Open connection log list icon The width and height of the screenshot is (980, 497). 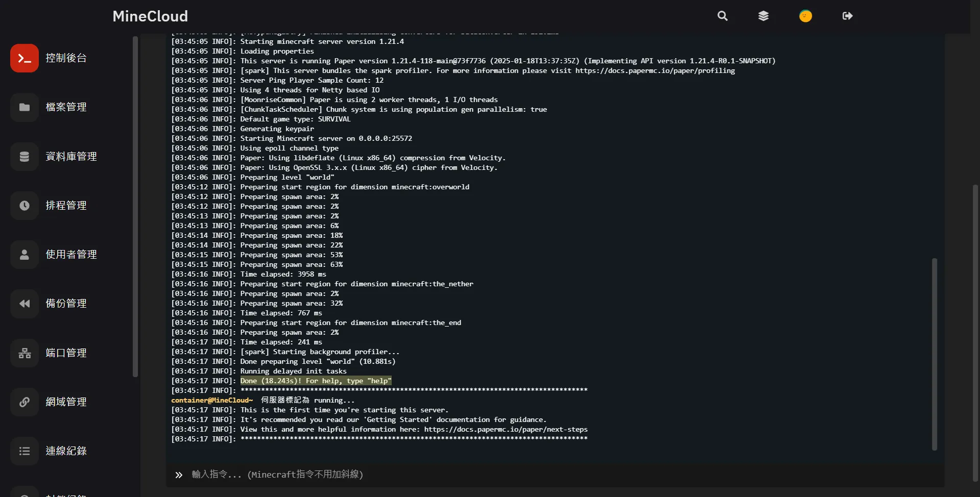click(x=24, y=451)
